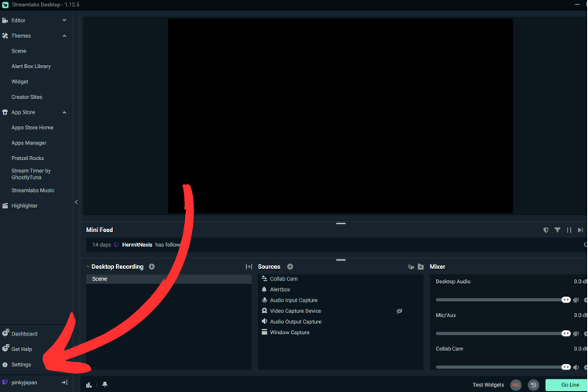Open Settings in the sidebar
Viewport: 588px width, 392px height.
tap(21, 365)
